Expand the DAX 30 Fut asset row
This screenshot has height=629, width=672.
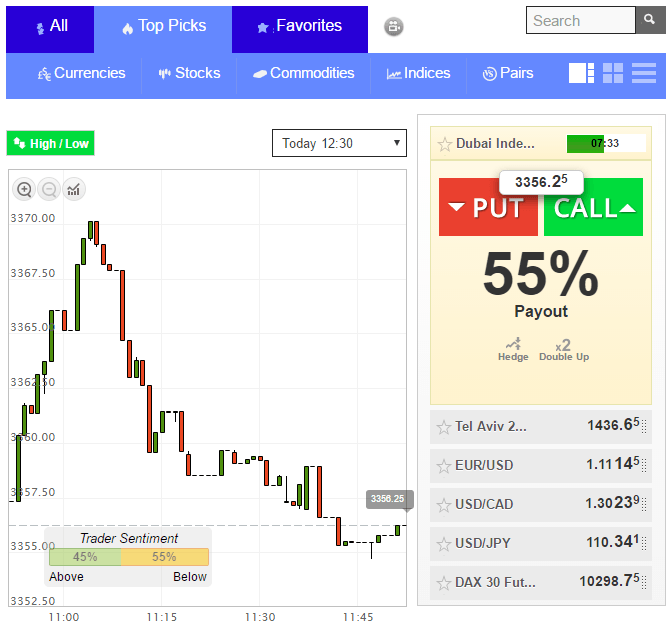tap(541, 583)
